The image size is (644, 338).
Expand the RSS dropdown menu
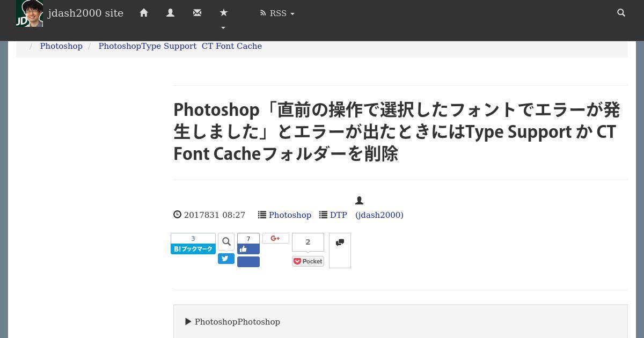(x=277, y=13)
